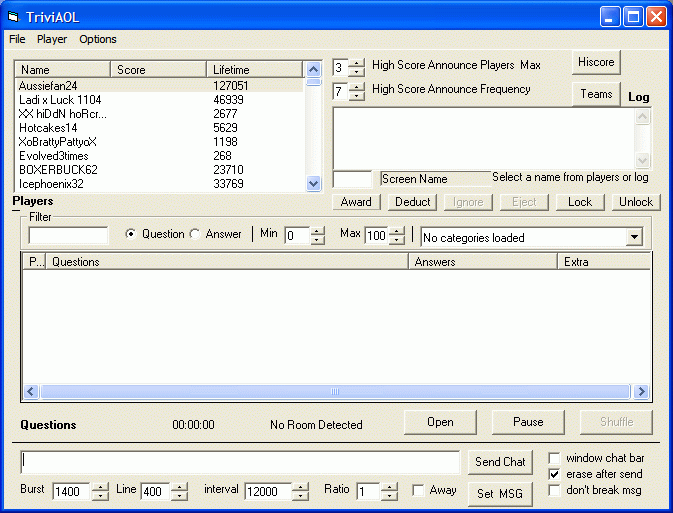
Task: Click the Burst value field showing 1400
Action: tap(72, 492)
